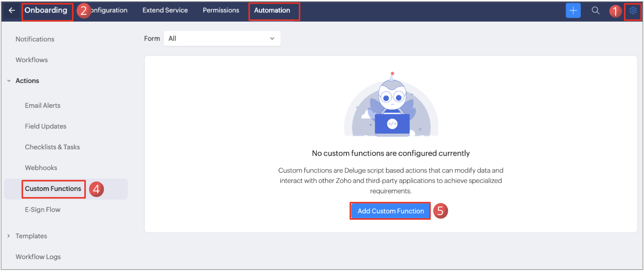644x272 pixels.
Task: Open the settings gear icon
Action: [633, 11]
